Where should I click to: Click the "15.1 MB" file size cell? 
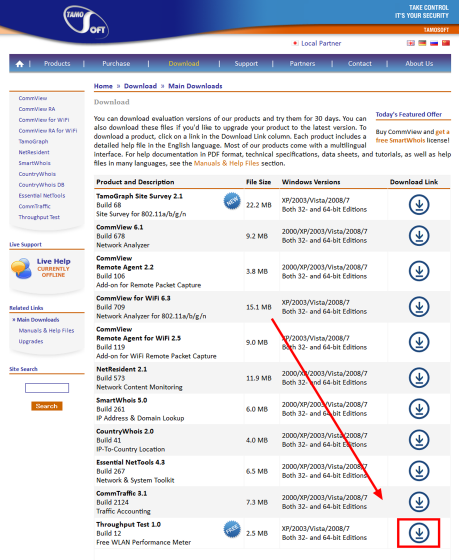(x=259, y=307)
